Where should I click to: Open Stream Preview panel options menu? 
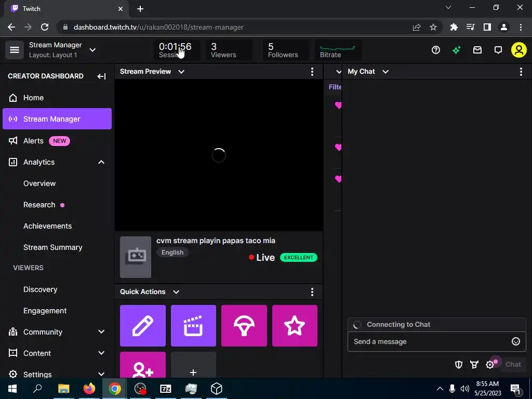click(x=312, y=72)
